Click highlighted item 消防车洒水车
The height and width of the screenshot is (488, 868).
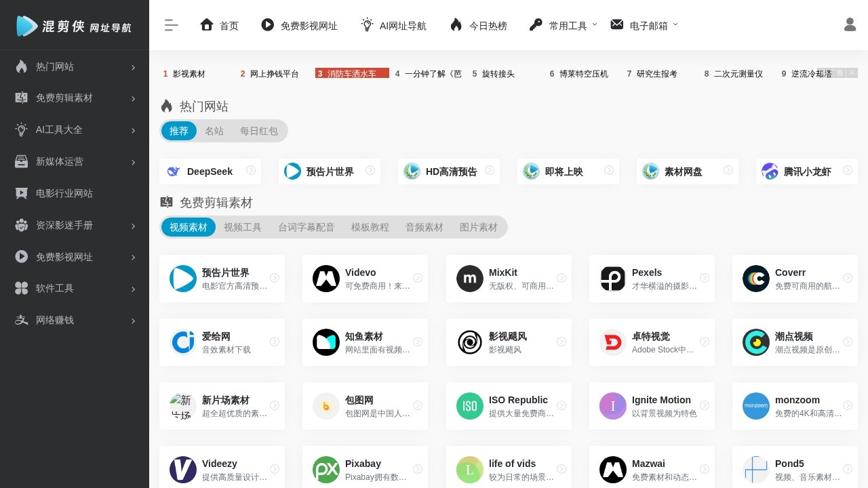(x=352, y=74)
